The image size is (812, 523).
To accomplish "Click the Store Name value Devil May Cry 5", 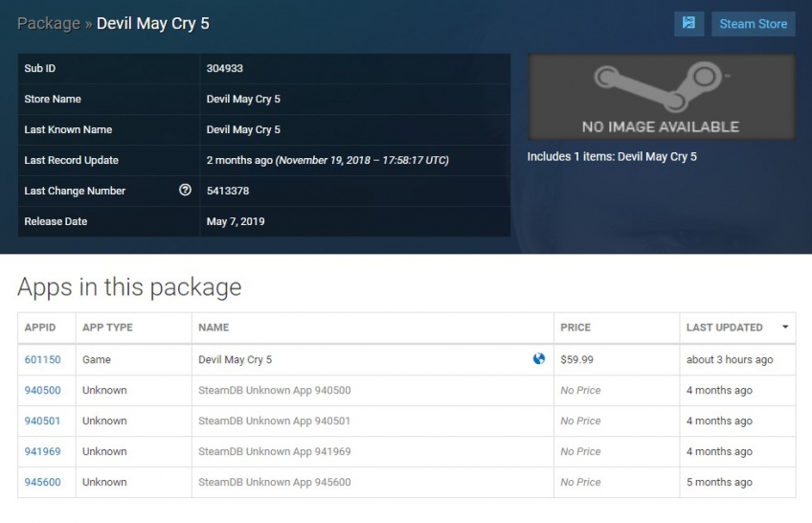I will click(243, 99).
